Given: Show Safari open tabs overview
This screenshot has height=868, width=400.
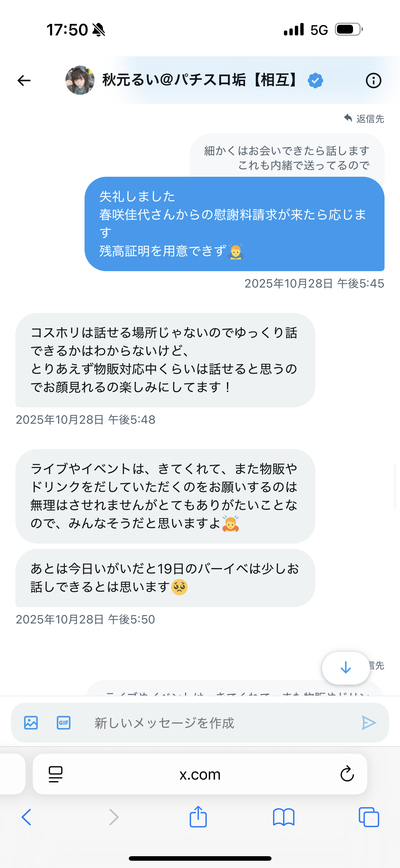Looking at the screenshot, I should coord(368,817).
